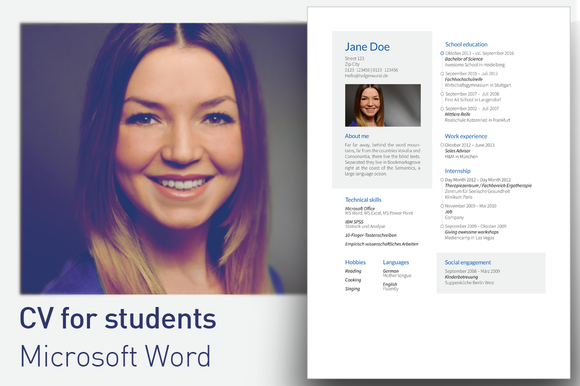
Task: Select the Work experience heading
Action: (x=466, y=136)
